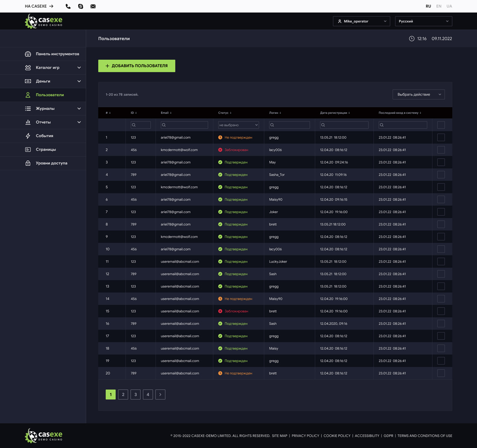477x448 pixels.
Task: Check the checkbox for row 7 Joker
Action: coord(441,212)
